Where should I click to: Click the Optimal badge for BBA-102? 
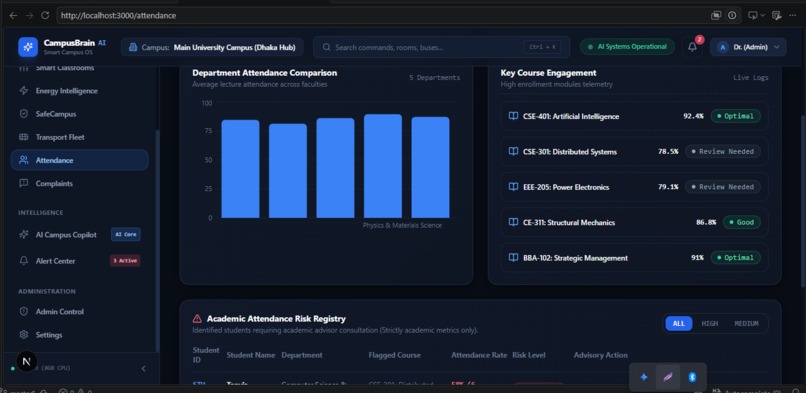[736, 258]
